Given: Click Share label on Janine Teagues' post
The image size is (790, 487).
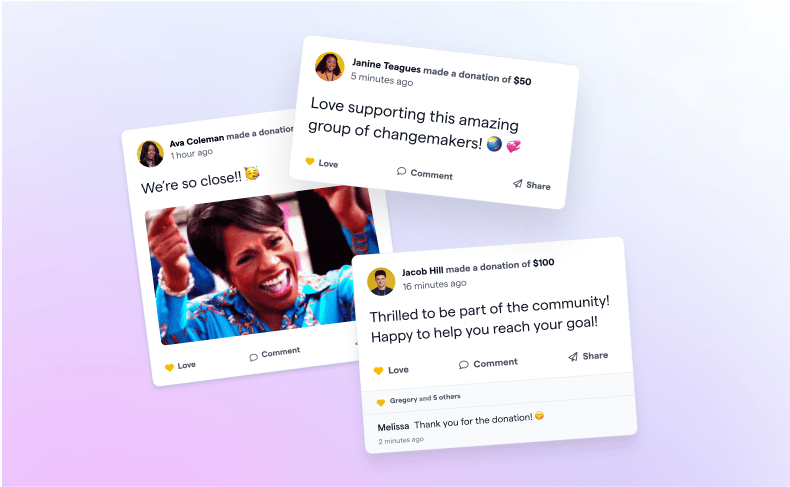Looking at the screenshot, I should click(x=538, y=185).
